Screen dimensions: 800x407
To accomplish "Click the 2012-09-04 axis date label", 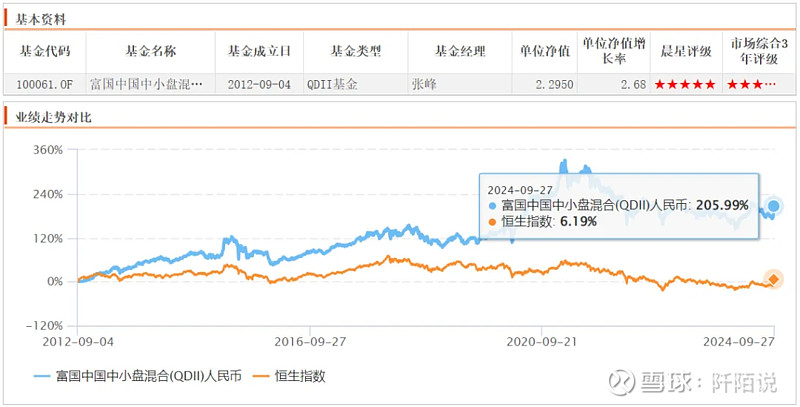I will [x=78, y=342].
